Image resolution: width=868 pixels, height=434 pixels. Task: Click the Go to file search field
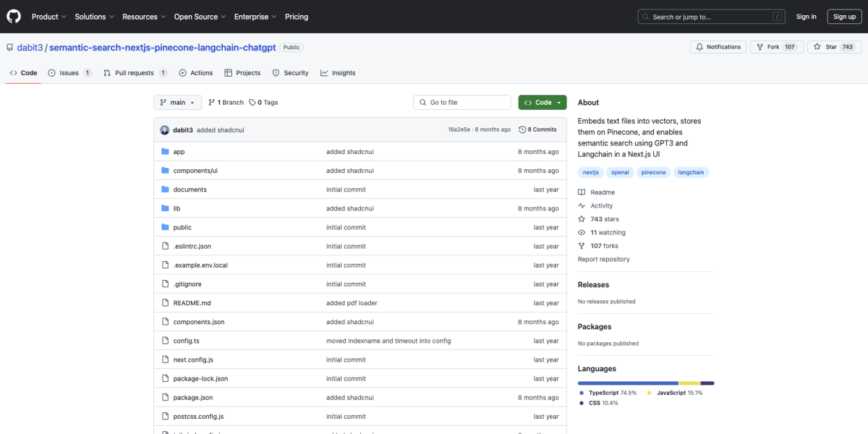(x=461, y=102)
